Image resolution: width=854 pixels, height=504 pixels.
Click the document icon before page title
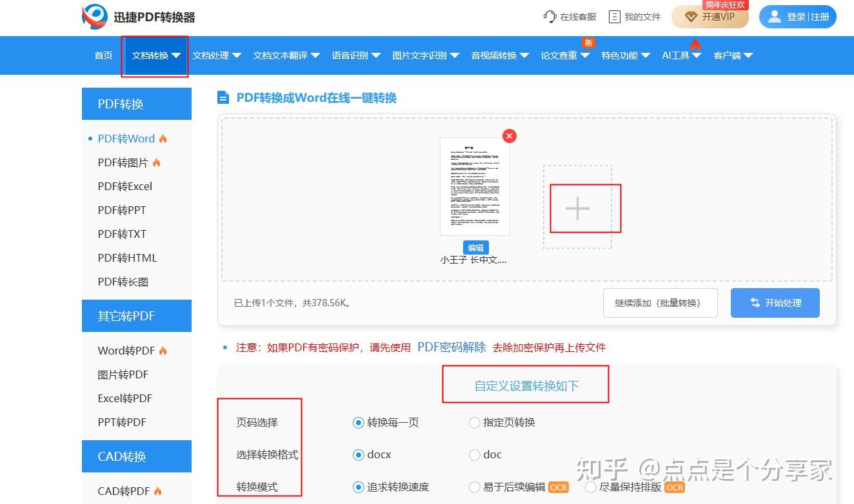[223, 98]
